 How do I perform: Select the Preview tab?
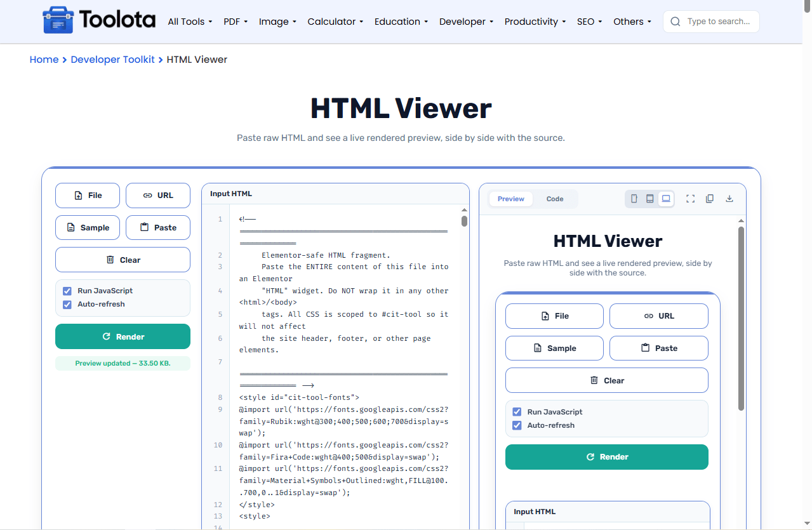tap(511, 199)
